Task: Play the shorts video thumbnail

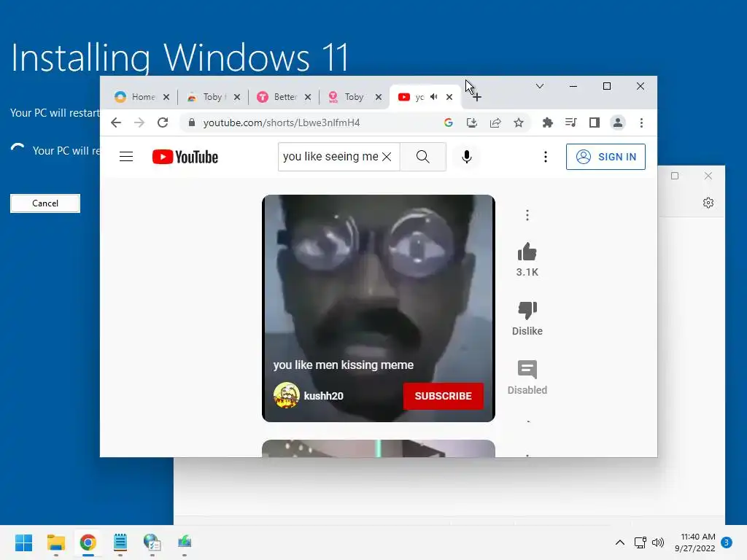Action: click(379, 308)
